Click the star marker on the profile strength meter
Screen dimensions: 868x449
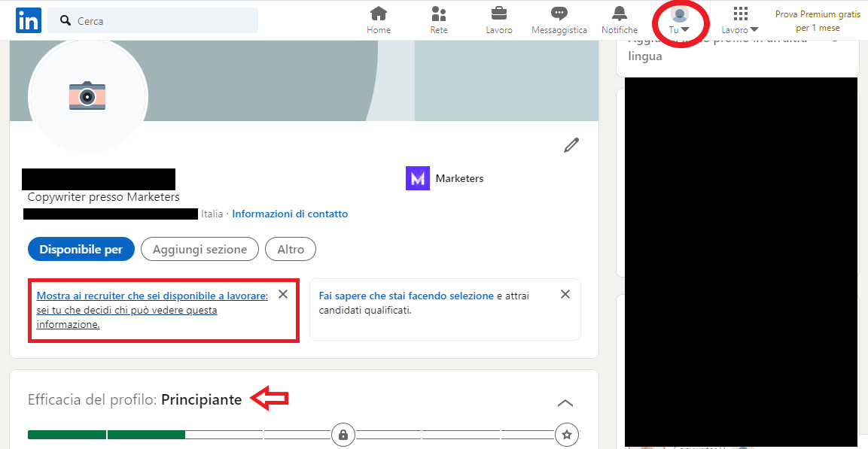567,435
